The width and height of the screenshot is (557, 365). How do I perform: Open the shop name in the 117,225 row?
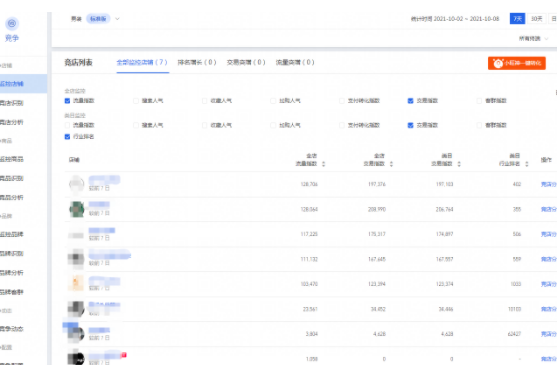tap(102, 230)
